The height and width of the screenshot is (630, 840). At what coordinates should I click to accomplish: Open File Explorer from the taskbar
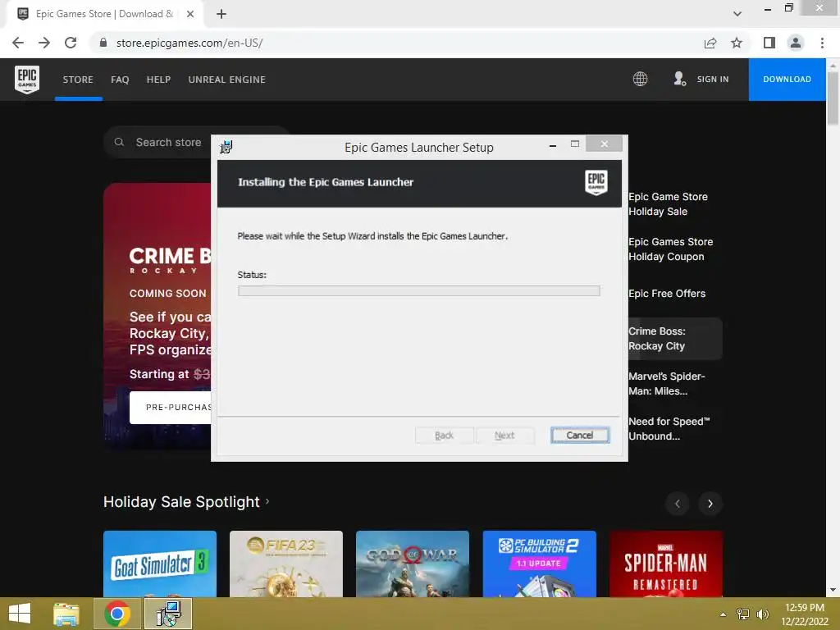66,614
